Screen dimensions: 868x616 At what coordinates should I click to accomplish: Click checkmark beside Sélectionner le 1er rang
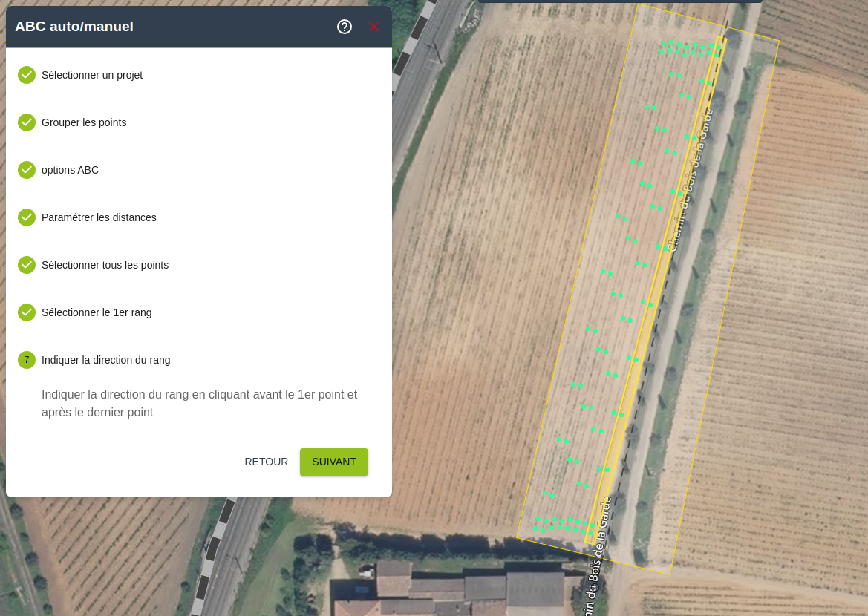[x=27, y=312]
